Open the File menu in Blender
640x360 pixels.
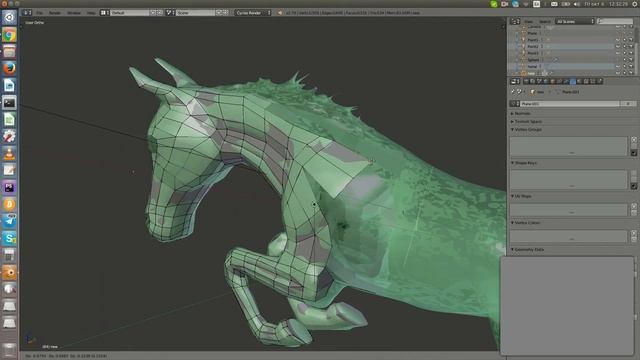(39, 13)
